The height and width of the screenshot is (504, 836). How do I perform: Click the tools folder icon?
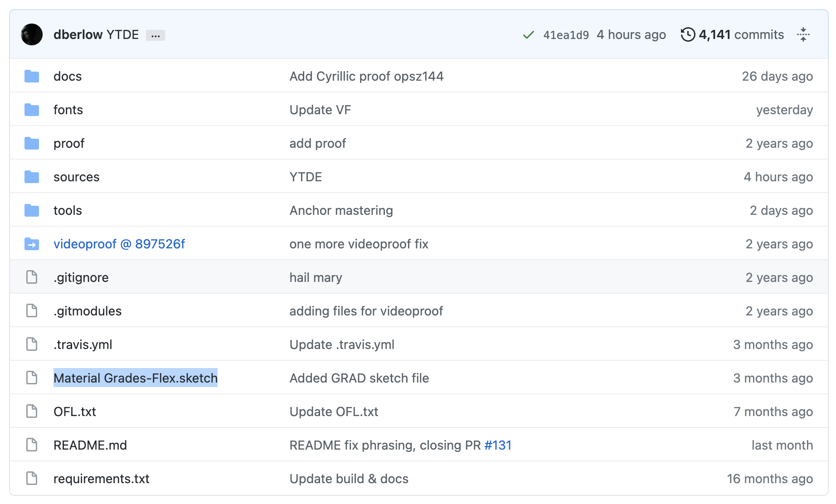point(32,210)
